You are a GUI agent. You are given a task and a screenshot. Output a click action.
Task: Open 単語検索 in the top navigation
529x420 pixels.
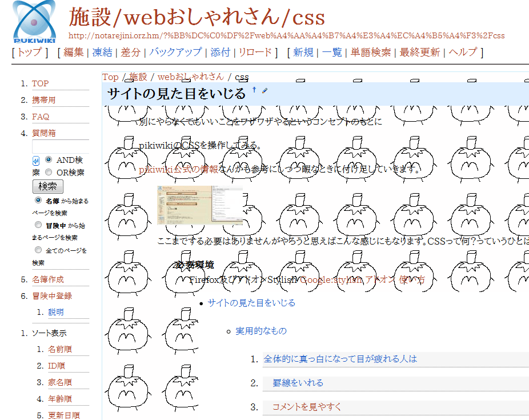click(x=371, y=53)
